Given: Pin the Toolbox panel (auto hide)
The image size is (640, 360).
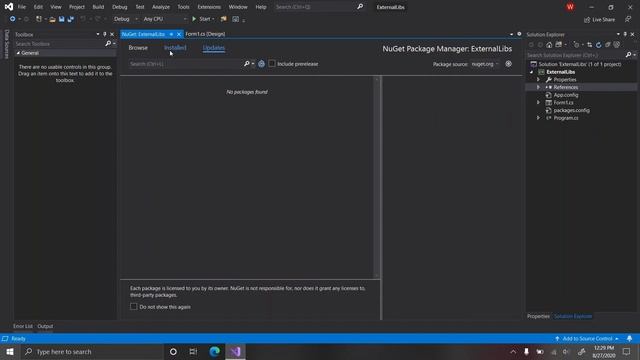Looking at the screenshot, I should (x=104, y=34).
